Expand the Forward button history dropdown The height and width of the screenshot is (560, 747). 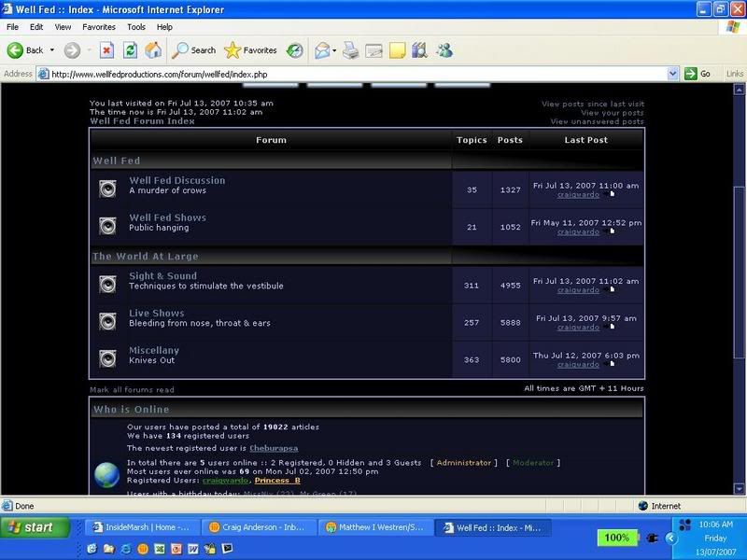coord(89,50)
